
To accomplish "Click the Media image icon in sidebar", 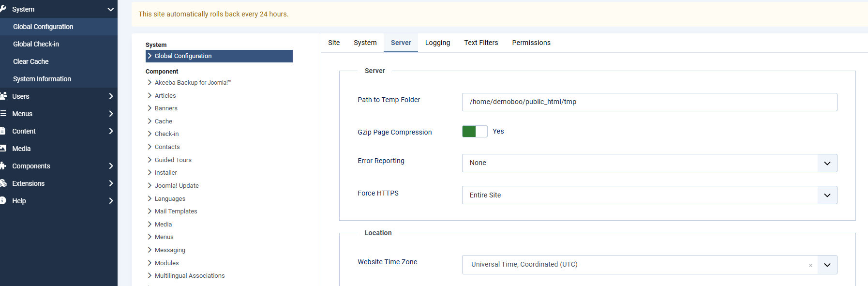I will pyautogui.click(x=3, y=148).
